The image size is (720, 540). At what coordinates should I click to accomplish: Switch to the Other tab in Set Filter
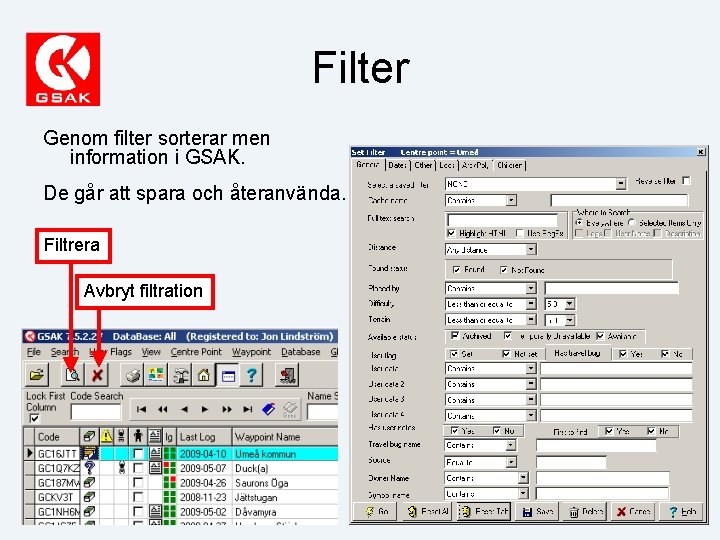click(x=423, y=165)
